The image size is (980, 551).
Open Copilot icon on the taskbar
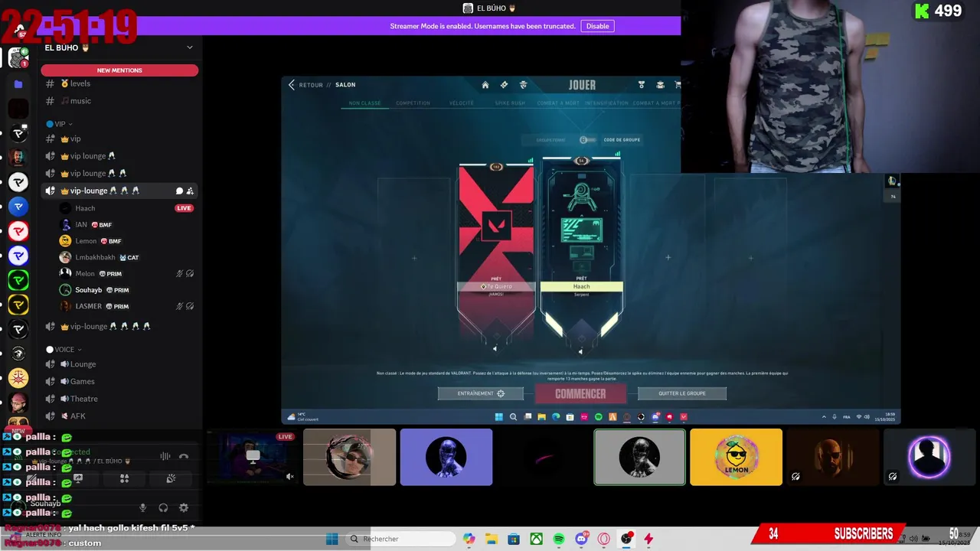[x=469, y=539]
